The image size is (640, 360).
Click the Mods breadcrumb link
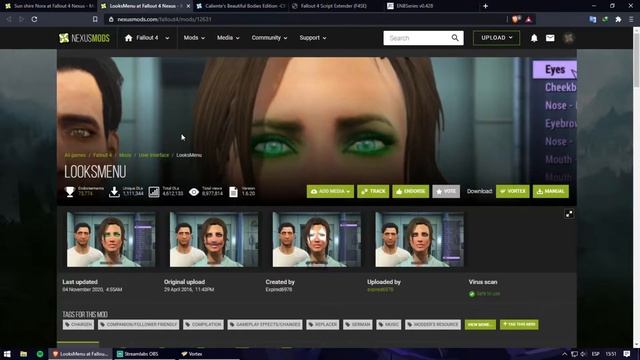click(125, 155)
